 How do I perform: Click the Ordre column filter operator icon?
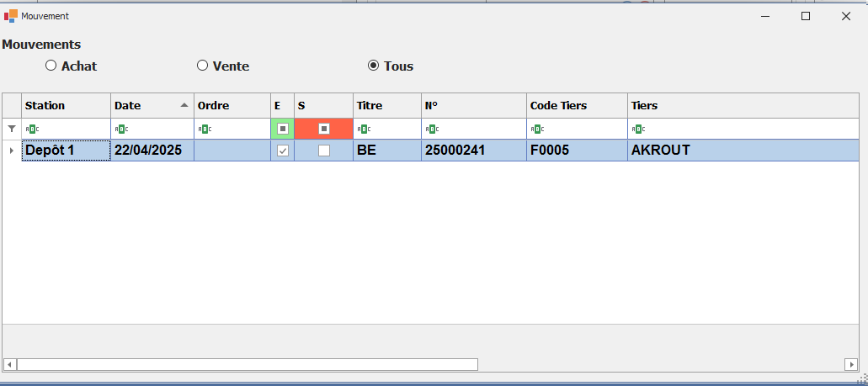(203, 129)
